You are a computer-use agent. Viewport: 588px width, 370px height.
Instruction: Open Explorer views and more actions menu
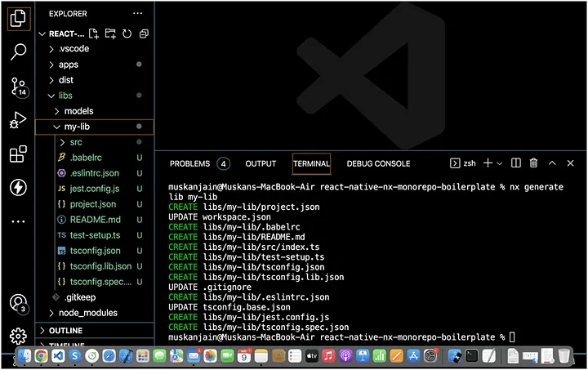138,14
